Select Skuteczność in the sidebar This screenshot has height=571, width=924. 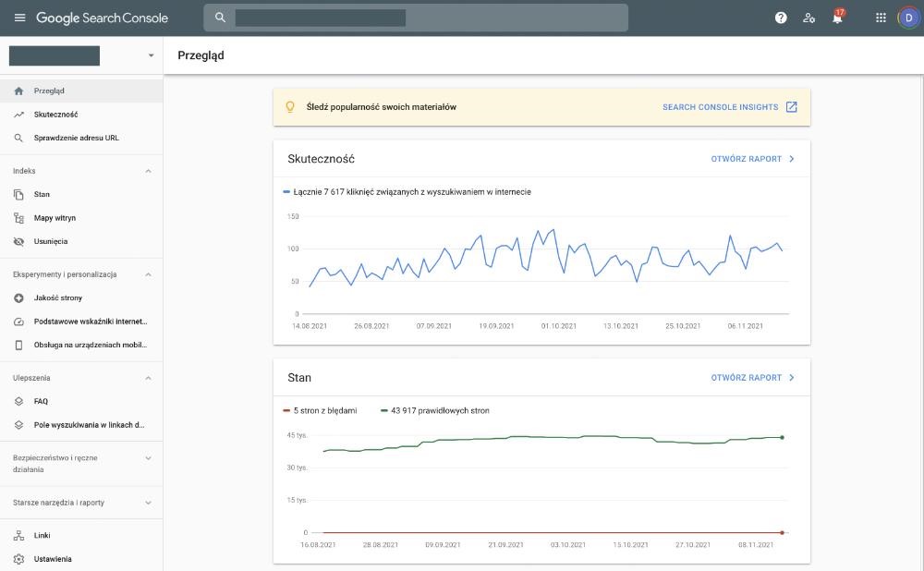click(55, 115)
